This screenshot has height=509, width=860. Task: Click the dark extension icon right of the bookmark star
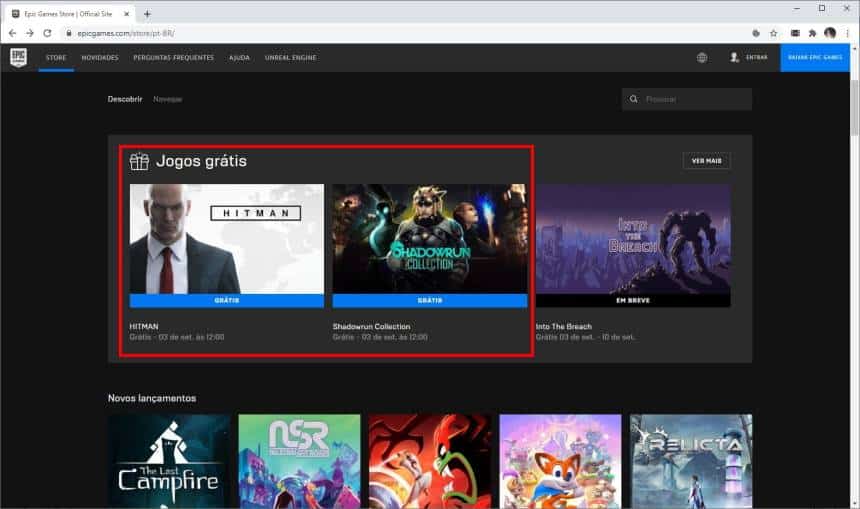tap(795, 33)
